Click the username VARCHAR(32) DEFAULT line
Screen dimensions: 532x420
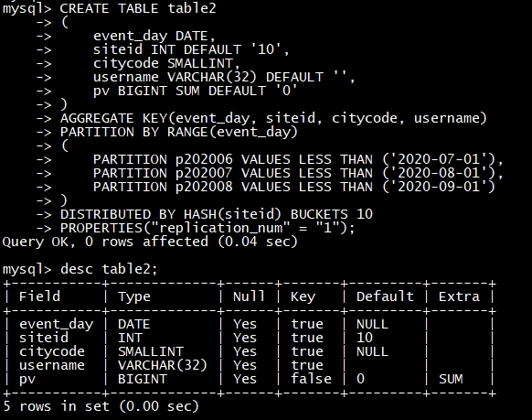coord(224,77)
